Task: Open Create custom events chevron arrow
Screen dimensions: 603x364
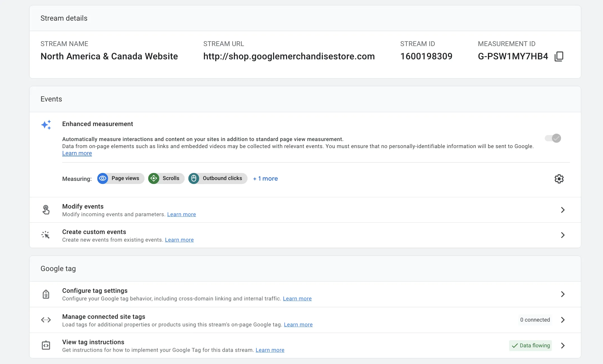Action: pyautogui.click(x=563, y=235)
